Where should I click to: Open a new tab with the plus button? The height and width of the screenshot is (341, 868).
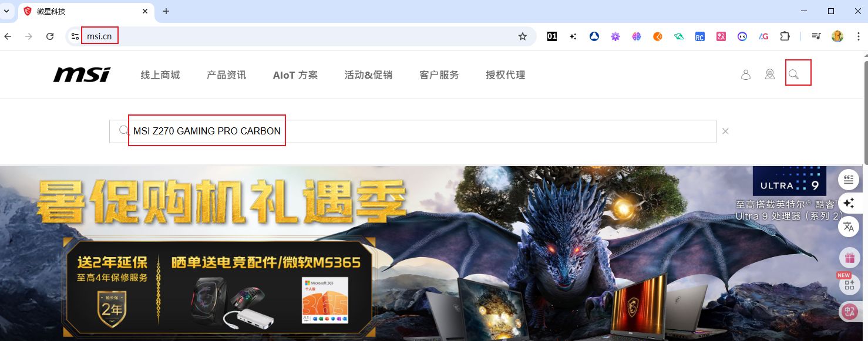(166, 11)
